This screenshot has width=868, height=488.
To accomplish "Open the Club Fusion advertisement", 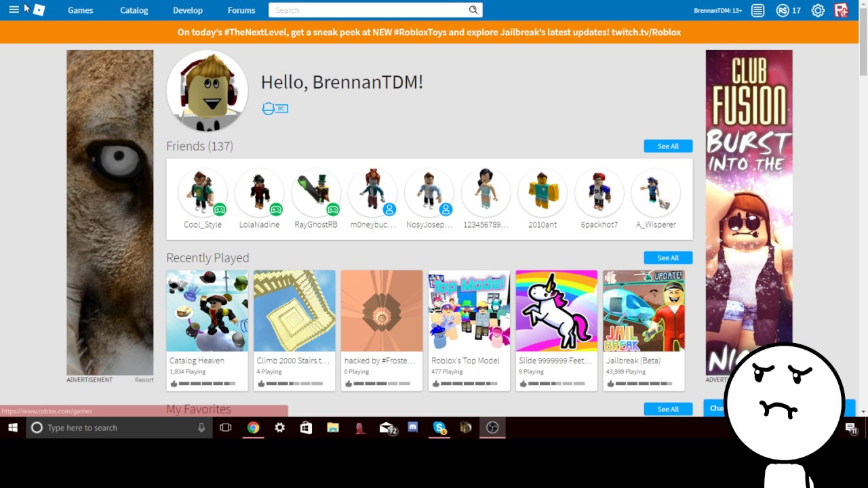I will (x=749, y=213).
